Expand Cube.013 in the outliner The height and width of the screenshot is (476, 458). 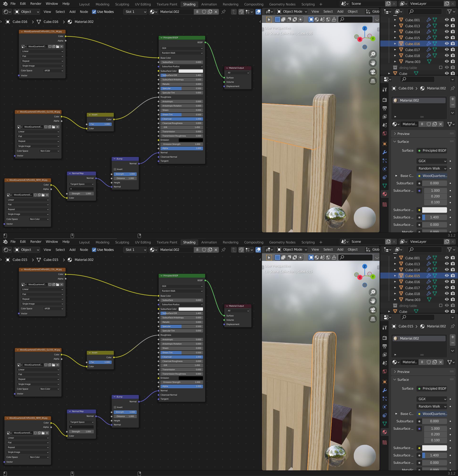coord(396,26)
